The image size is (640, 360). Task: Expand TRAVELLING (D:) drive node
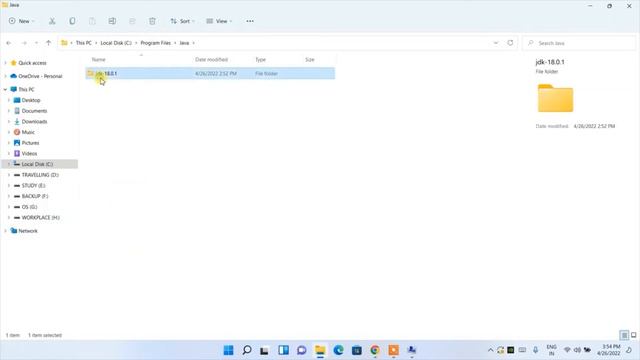tap(9, 175)
